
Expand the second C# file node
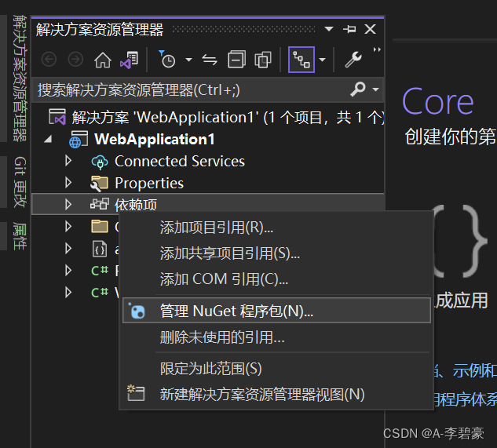point(68,292)
